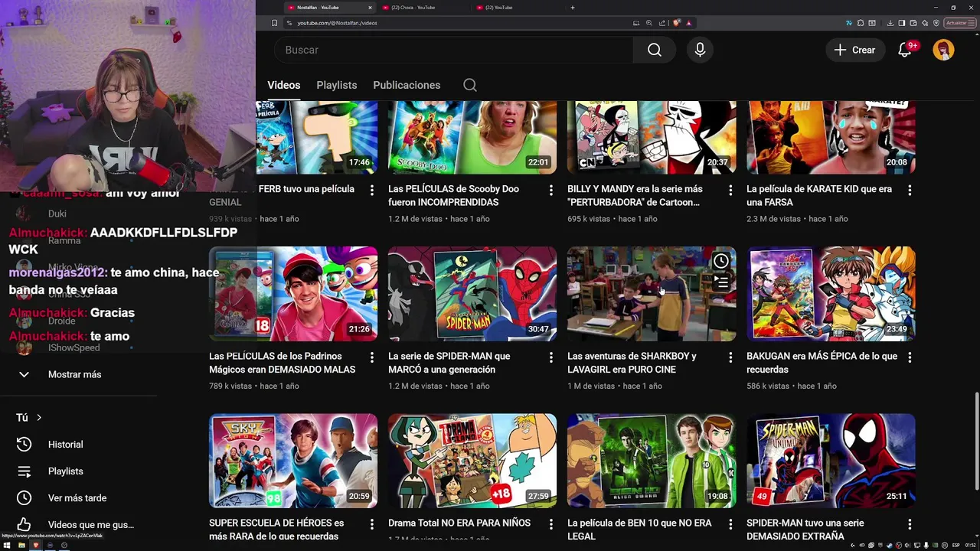Open options menu for SPIDER-MAN serie video
This screenshot has height=551, width=980.
point(550,357)
